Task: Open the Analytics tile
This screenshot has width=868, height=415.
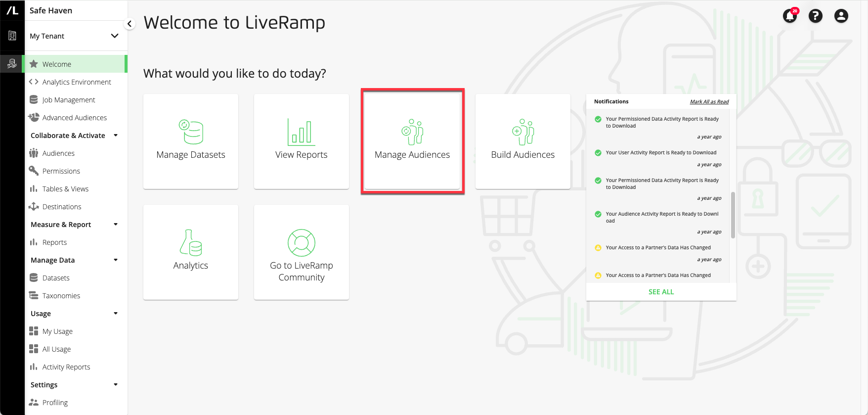Action: (191, 252)
